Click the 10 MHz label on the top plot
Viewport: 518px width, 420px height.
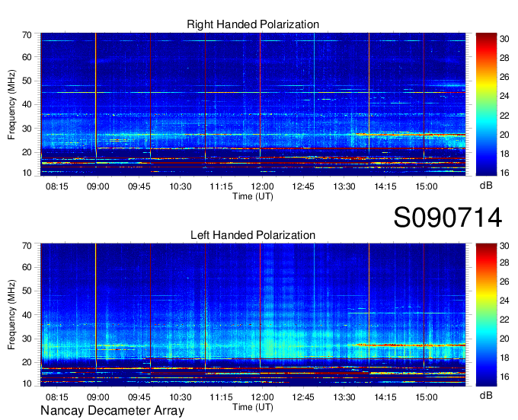click(x=27, y=173)
